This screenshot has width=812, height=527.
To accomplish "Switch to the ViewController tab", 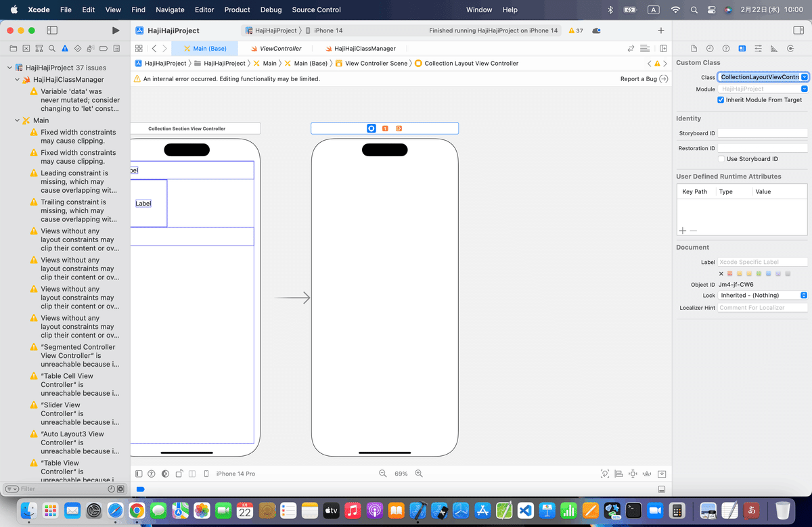I will [275, 49].
